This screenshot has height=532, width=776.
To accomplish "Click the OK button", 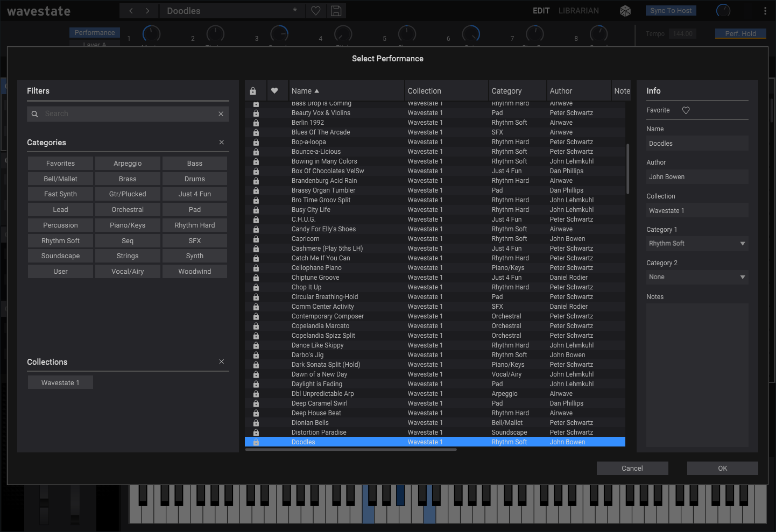I will pyautogui.click(x=723, y=469).
